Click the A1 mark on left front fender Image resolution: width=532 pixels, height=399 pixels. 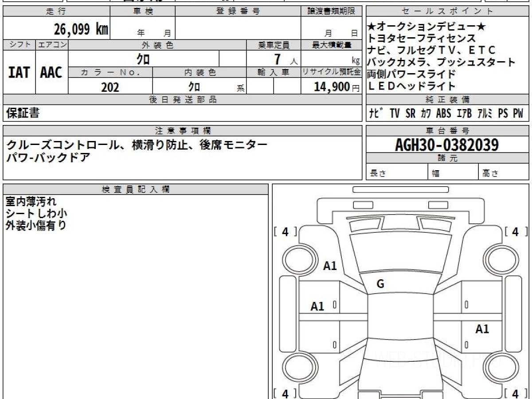tap(330, 266)
